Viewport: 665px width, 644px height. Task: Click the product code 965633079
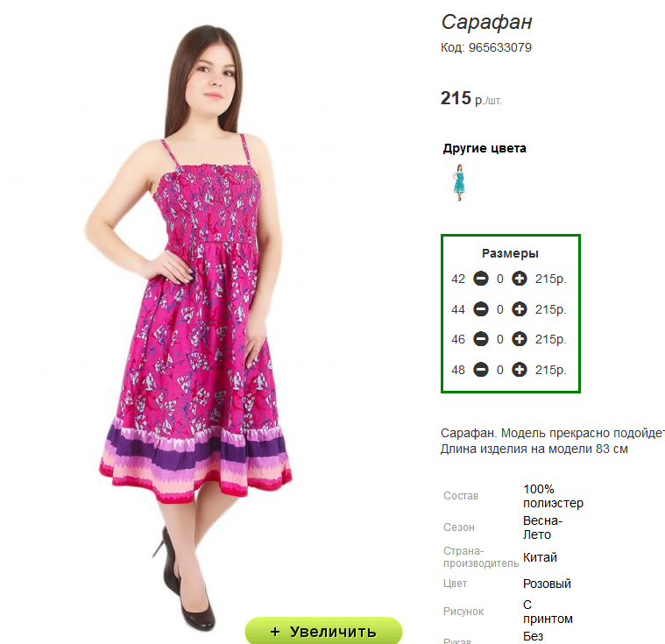pos(500,47)
